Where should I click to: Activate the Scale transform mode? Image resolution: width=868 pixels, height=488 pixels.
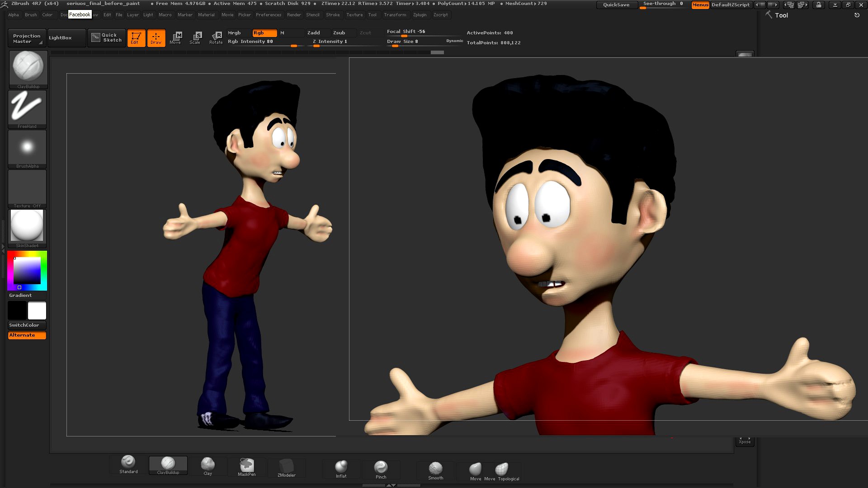[195, 38]
